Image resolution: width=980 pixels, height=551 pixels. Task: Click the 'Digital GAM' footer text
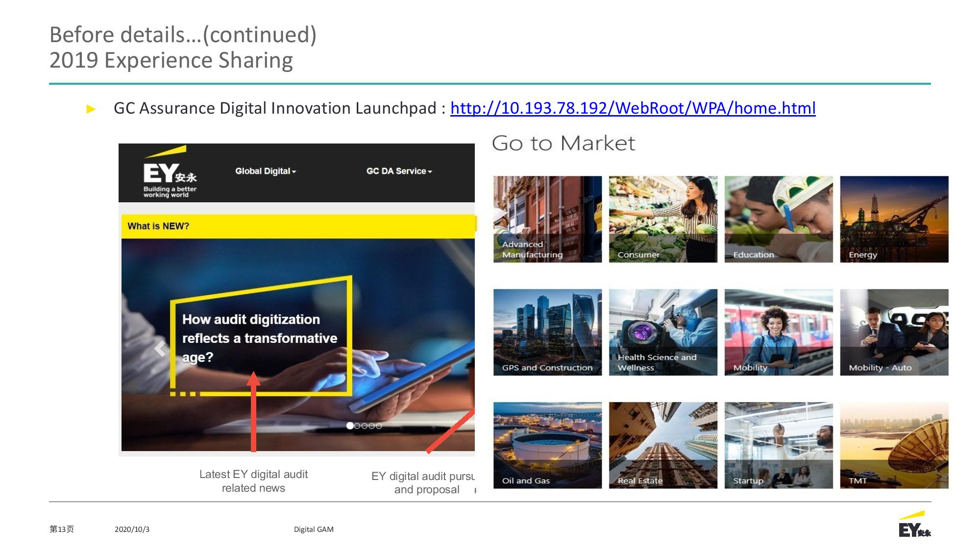(314, 529)
